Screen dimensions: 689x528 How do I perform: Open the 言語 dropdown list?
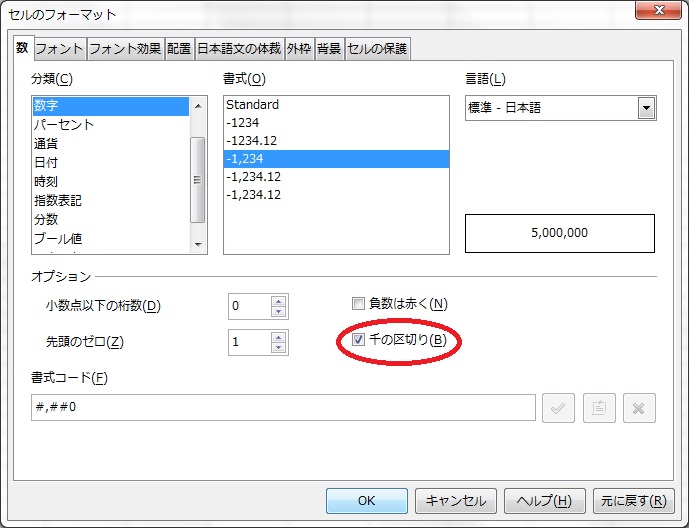[646, 108]
